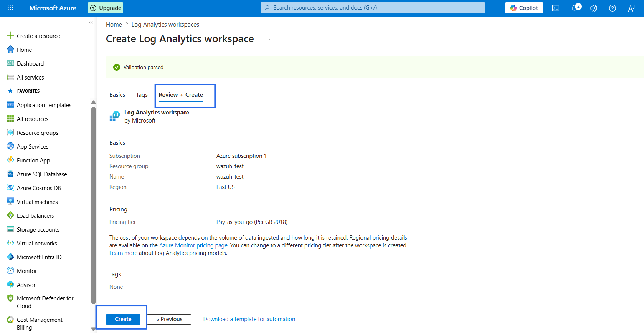Click the Application Templates icon

10,105
